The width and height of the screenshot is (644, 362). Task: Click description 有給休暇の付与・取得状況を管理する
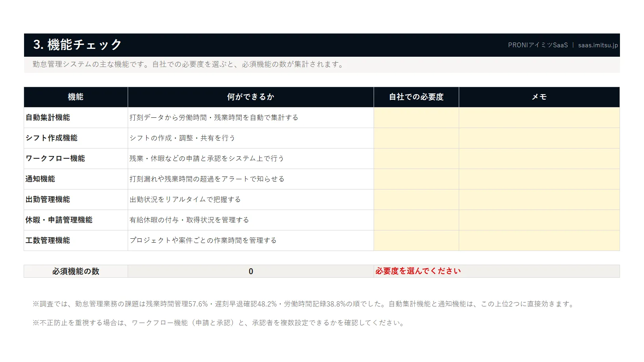pos(189,220)
